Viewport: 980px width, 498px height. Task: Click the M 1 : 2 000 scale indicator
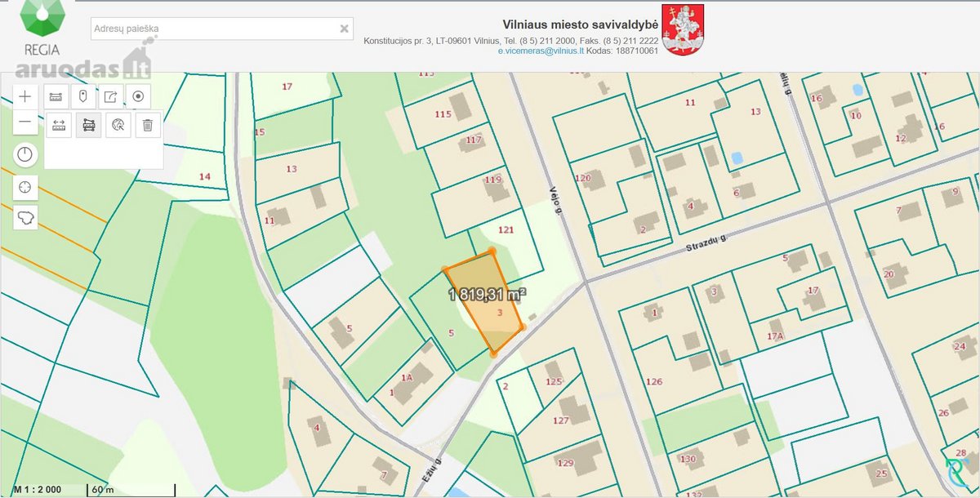pos(37,489)
